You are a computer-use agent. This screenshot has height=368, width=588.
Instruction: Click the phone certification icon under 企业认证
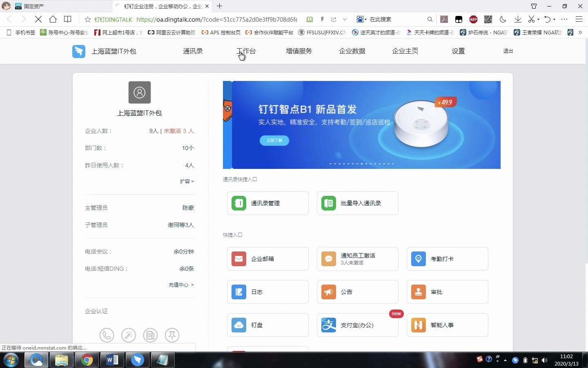107,335
